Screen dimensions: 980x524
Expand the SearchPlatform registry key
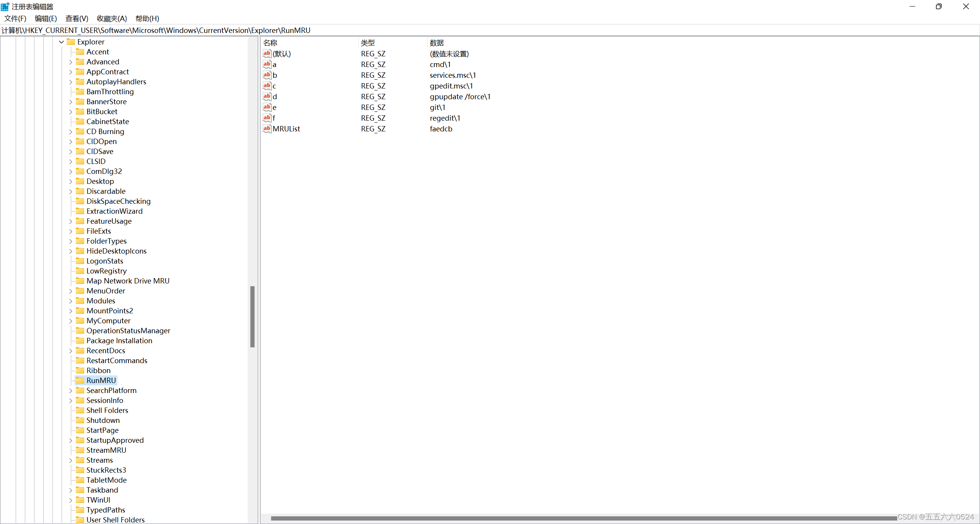point(70,390)
